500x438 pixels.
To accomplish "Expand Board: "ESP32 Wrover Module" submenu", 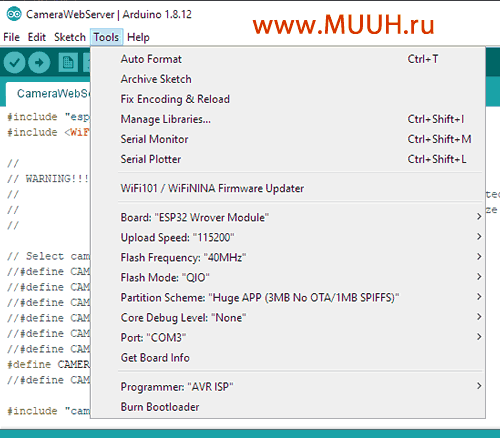I will tap(288, 217).
